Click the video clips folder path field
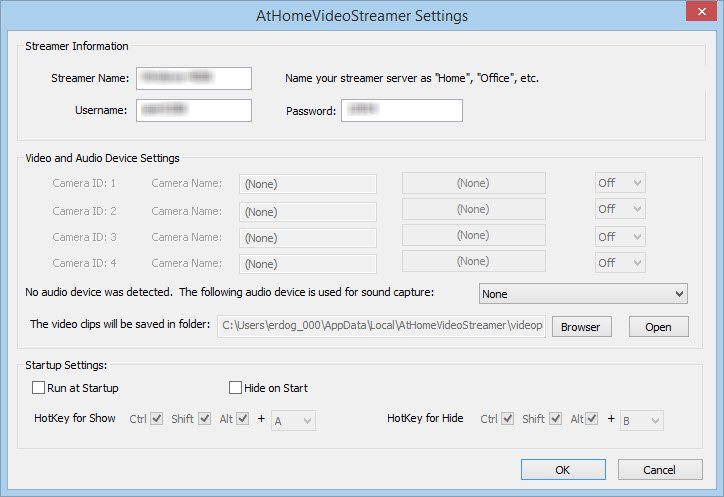Screen dimensions: 724x497 tap(381, 326)
